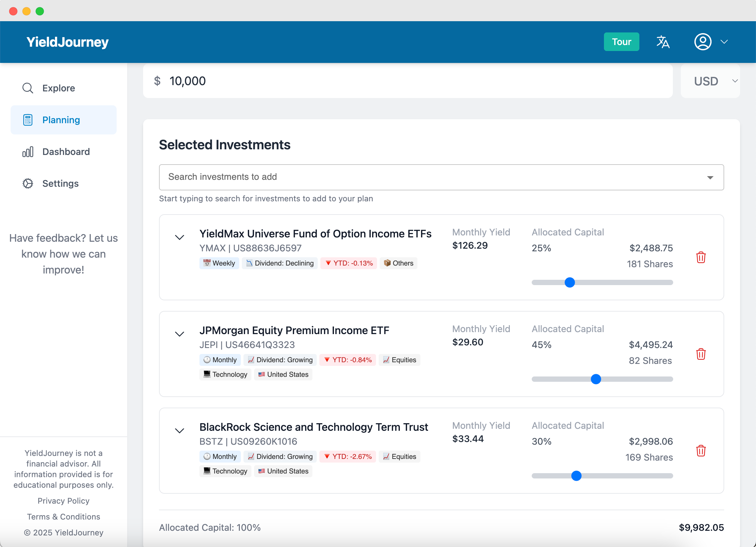Click Technology tag on BSTZ

pos(225,471)
